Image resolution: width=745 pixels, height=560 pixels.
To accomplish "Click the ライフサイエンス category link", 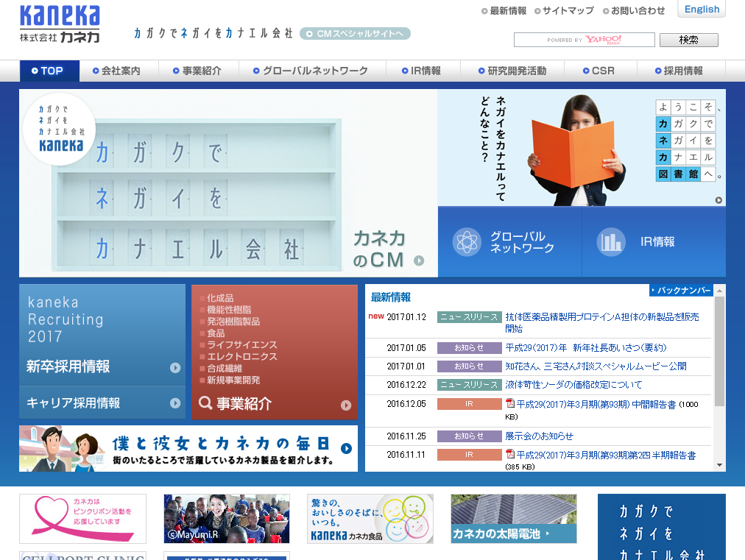I will tap(242, 345).
